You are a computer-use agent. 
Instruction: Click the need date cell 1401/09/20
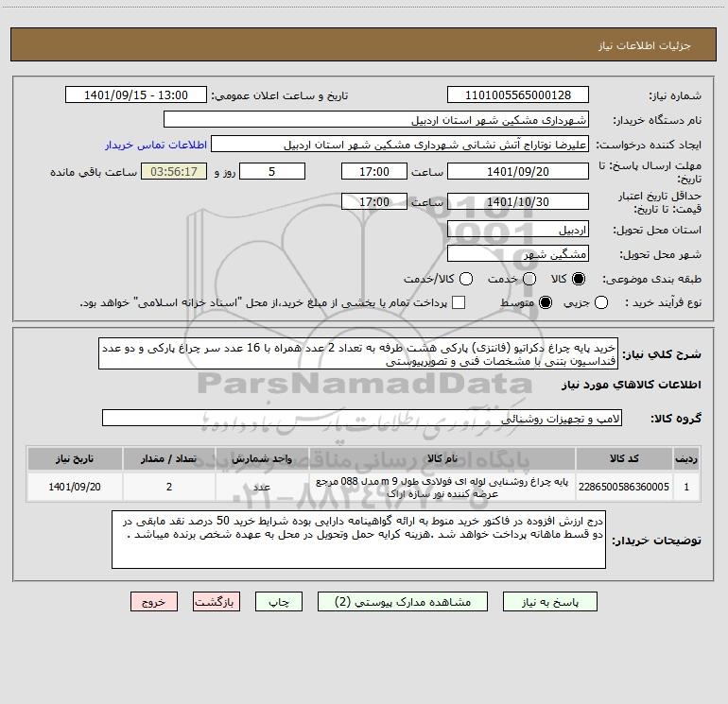pyautogui.click(x=75, y=487)
